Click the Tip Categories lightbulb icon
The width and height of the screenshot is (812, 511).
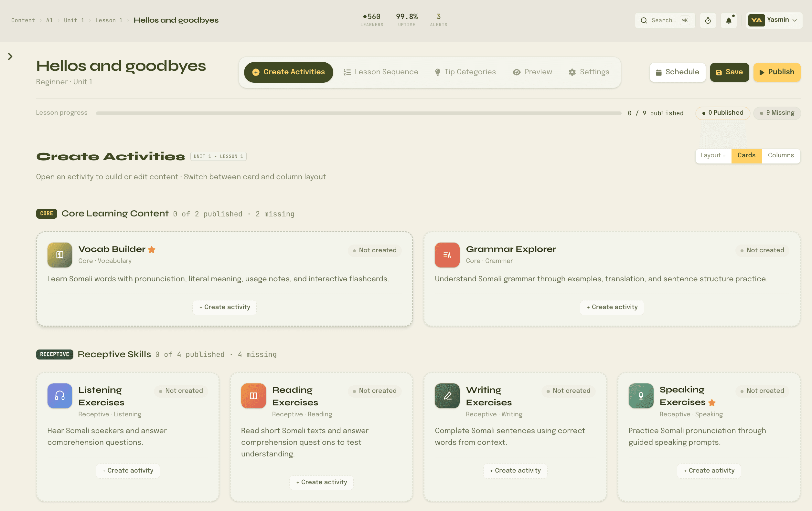pyautogui.click(x=437, y=72)
